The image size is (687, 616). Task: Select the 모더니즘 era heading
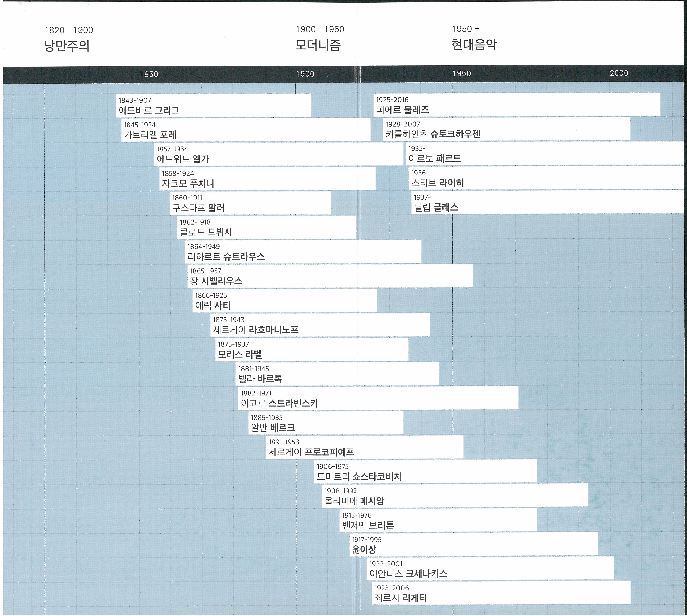pos(318,45)
